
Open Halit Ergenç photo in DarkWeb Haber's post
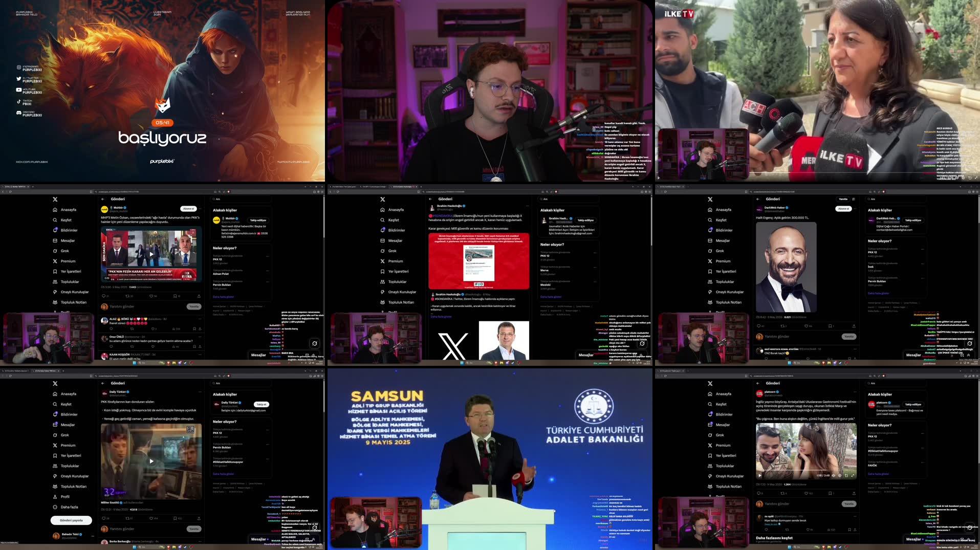[786, 267]
